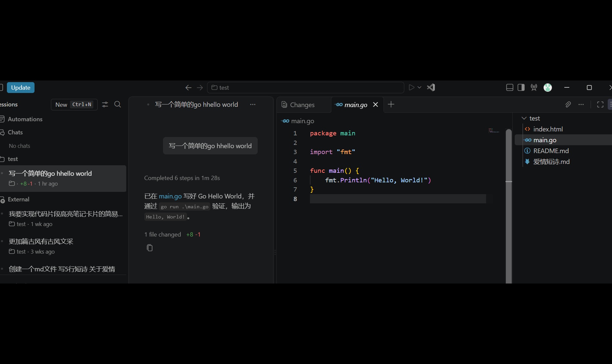612x364 pixels.
Task: Toggle the bottom panel layout icon
Action: pos(510,87)
